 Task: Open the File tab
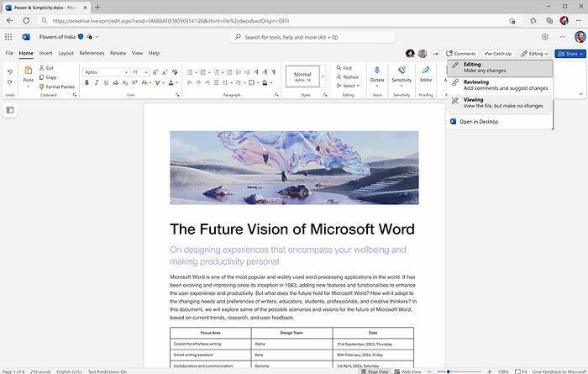9,53
